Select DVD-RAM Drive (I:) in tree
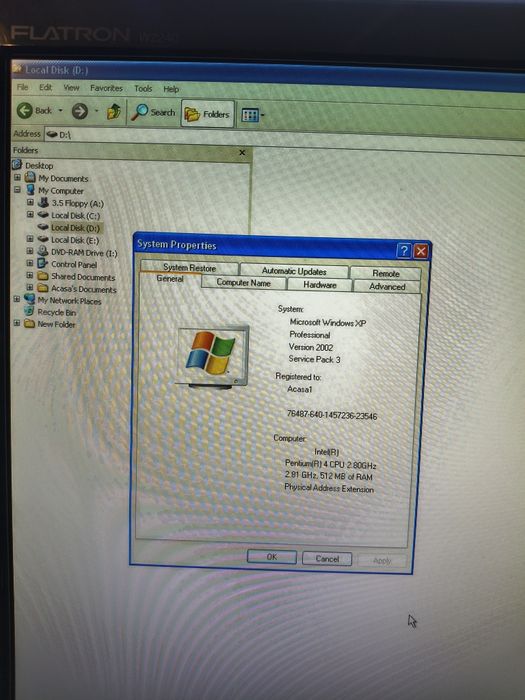 84,253
